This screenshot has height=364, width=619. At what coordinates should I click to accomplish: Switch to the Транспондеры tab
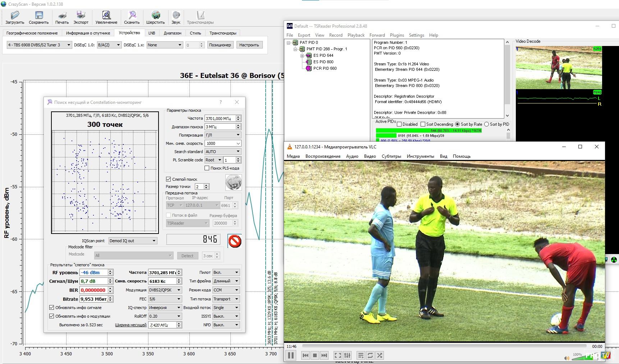pyautogui.click(x=223, y=33)
